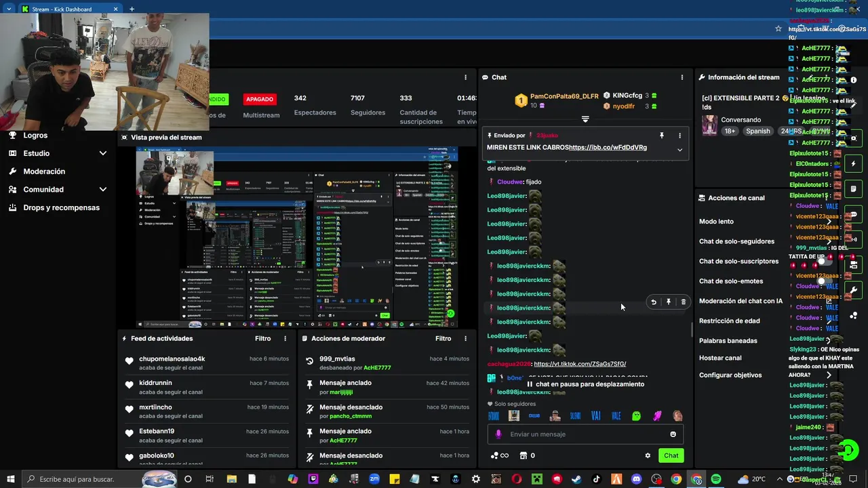Open the chat shop icon

pos(523,455)
